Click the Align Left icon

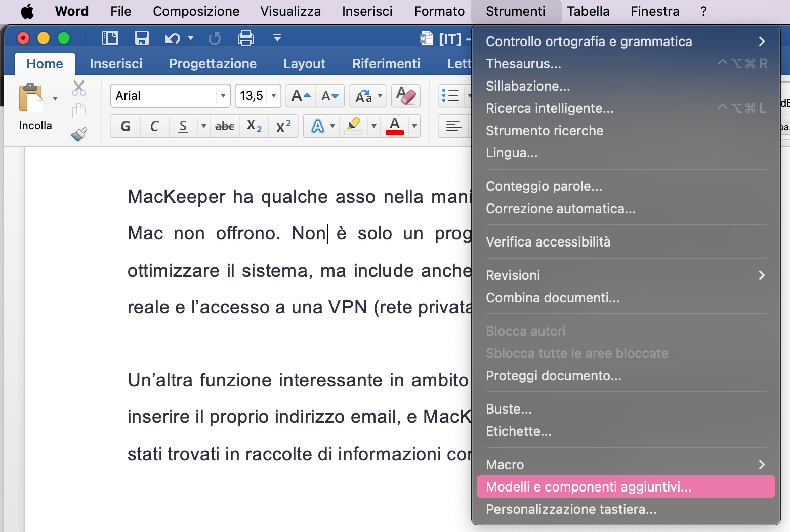click(453, 126)
